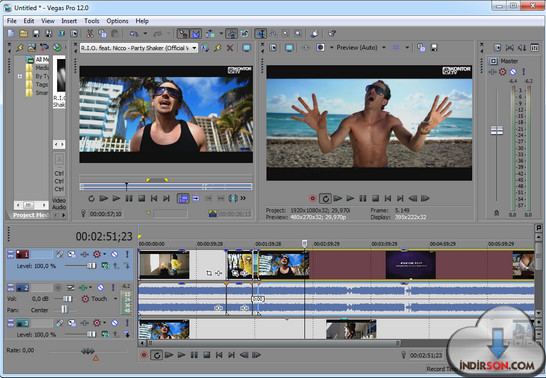Click Go to Start in Video Preview transport
The height and width of the screenshot is (378, 546).
click(x=388, y=198)
